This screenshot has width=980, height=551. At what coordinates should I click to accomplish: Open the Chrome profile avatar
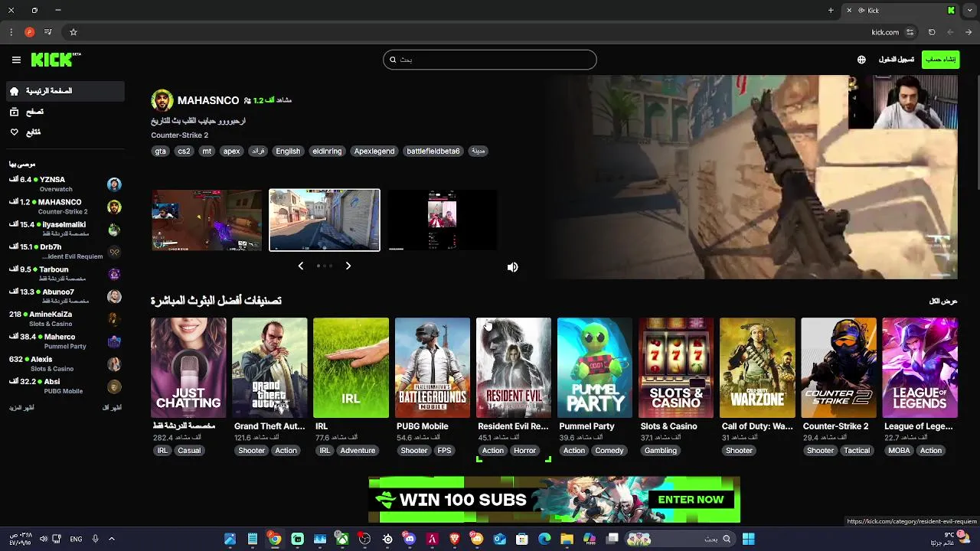29,32
